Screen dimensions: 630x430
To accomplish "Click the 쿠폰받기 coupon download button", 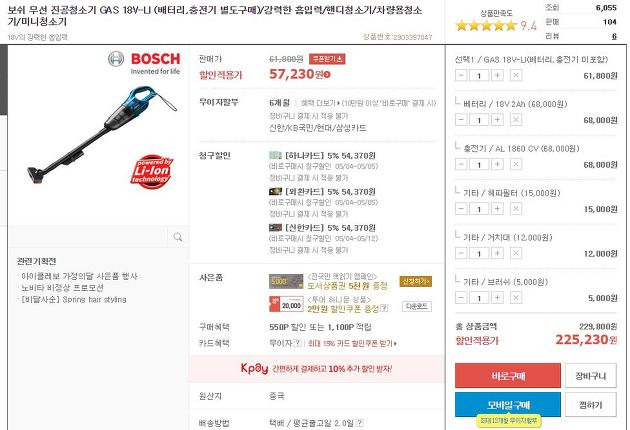I will point(327,59).
